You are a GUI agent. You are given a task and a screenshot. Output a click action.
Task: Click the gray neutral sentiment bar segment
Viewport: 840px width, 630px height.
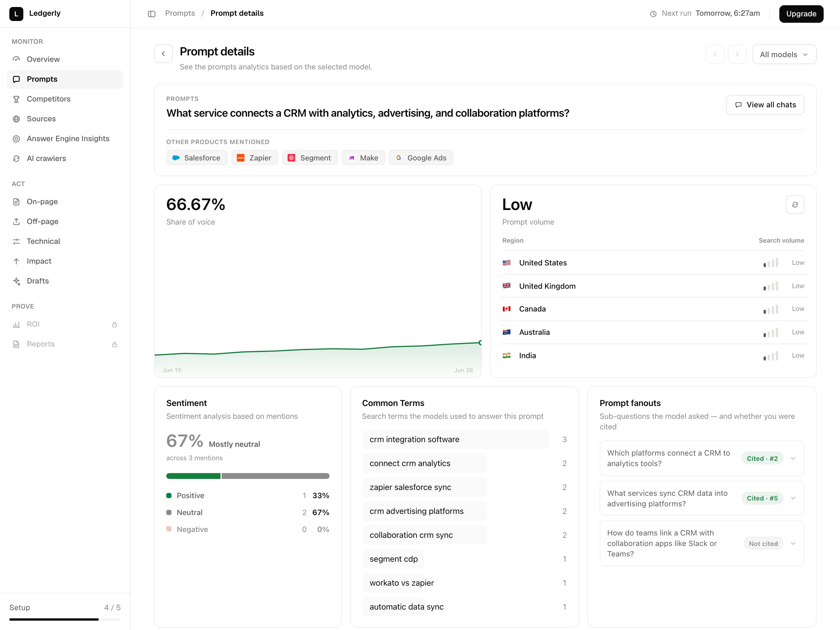coord(275,476)
